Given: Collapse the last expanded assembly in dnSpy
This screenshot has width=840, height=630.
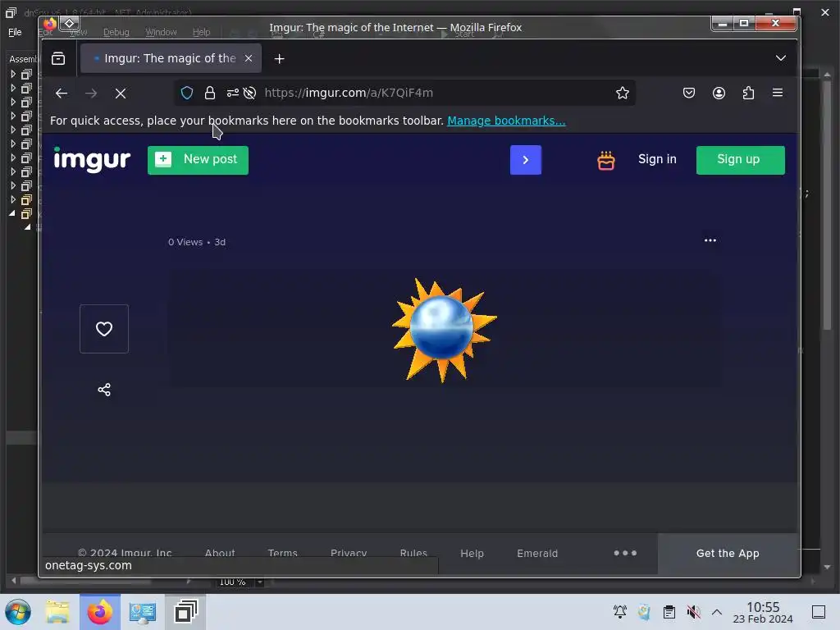Looking at the screenshot, I should (11, 213).
